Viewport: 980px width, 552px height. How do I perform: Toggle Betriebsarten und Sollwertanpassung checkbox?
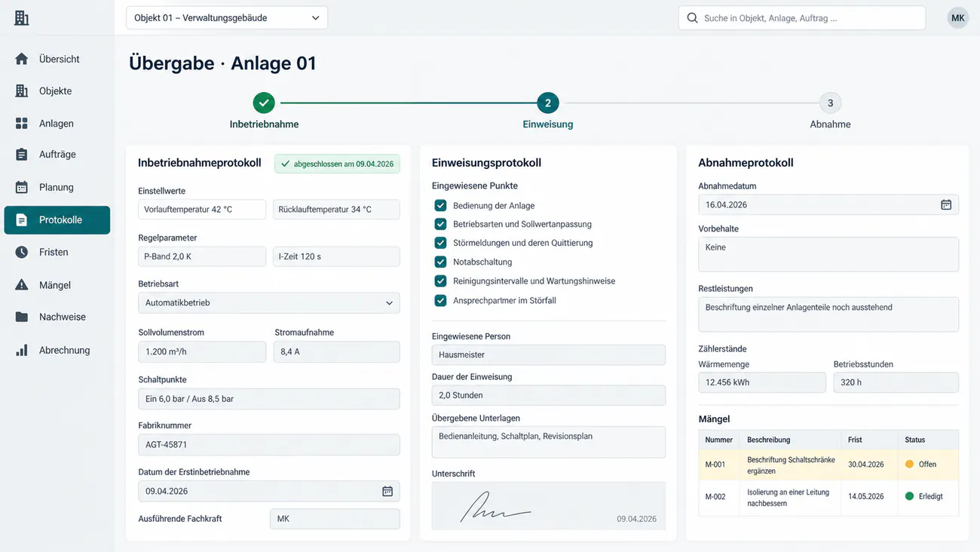pos(440,224)
